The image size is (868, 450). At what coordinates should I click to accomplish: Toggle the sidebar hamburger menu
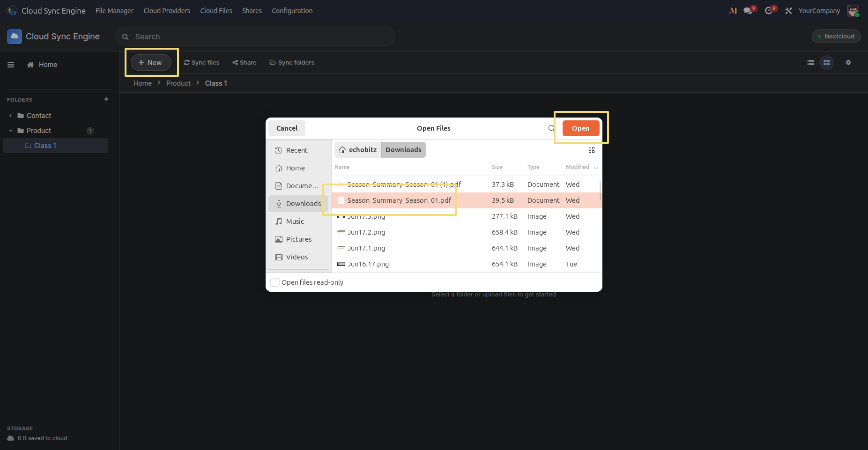(x=11, y=65)
